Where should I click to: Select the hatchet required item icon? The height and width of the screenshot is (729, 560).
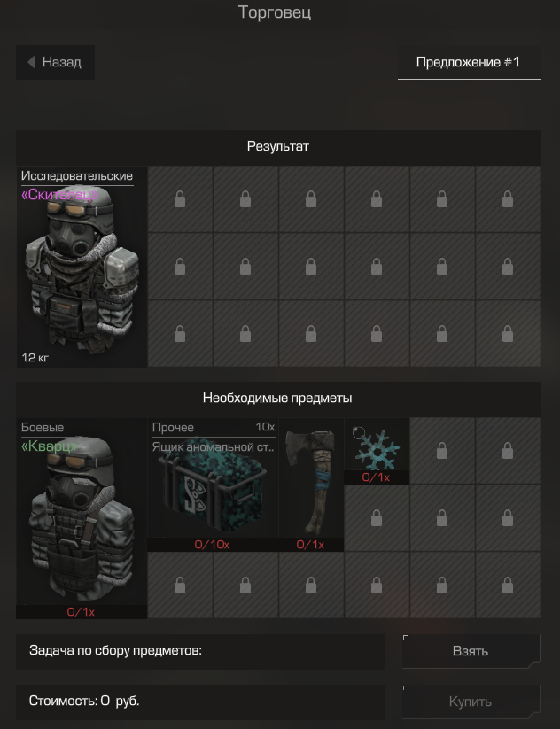[311, 485]
